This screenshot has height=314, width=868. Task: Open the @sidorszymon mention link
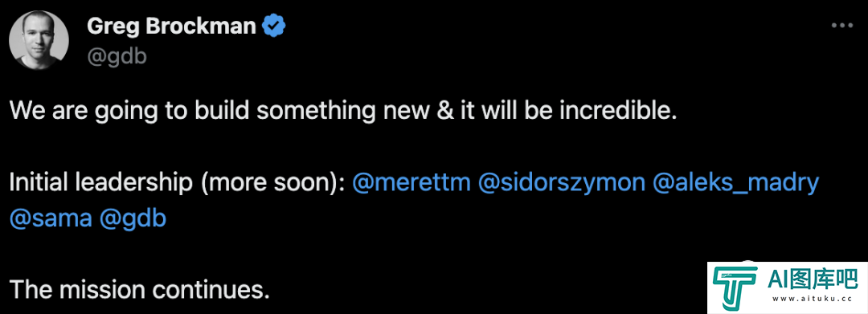click(x=561, y=184)
